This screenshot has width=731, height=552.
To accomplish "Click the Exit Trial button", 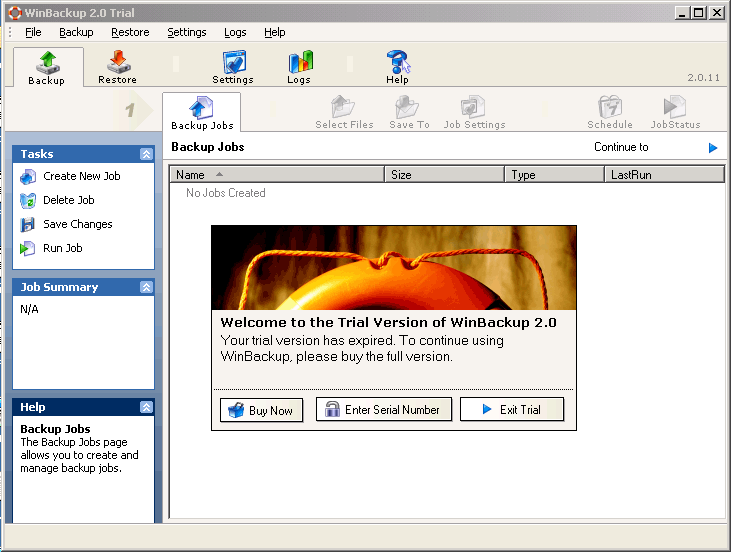I will (512, 410).
